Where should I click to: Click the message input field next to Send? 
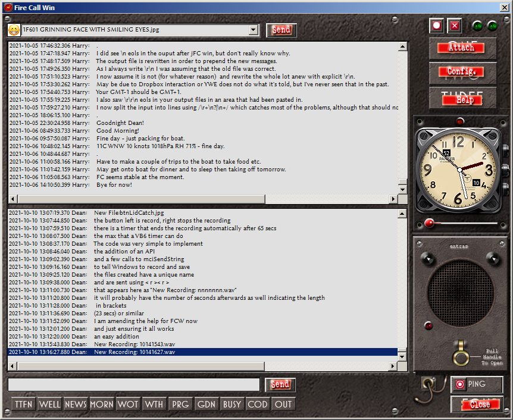point(131,385)
